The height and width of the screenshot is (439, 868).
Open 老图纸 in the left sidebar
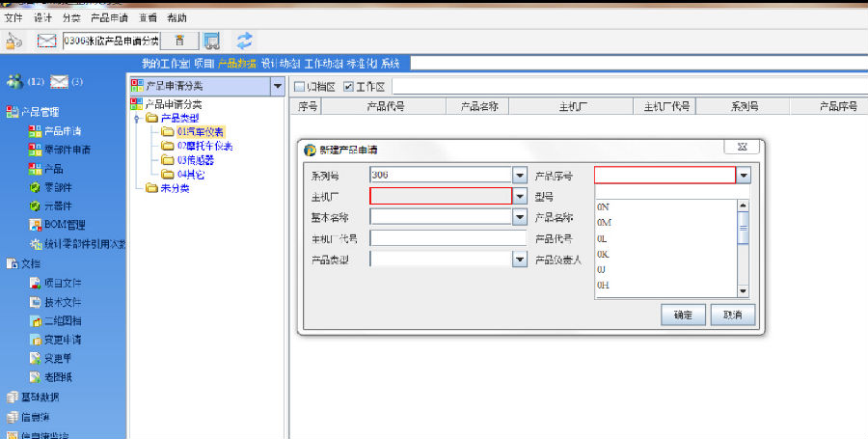[x=50, y=377]
